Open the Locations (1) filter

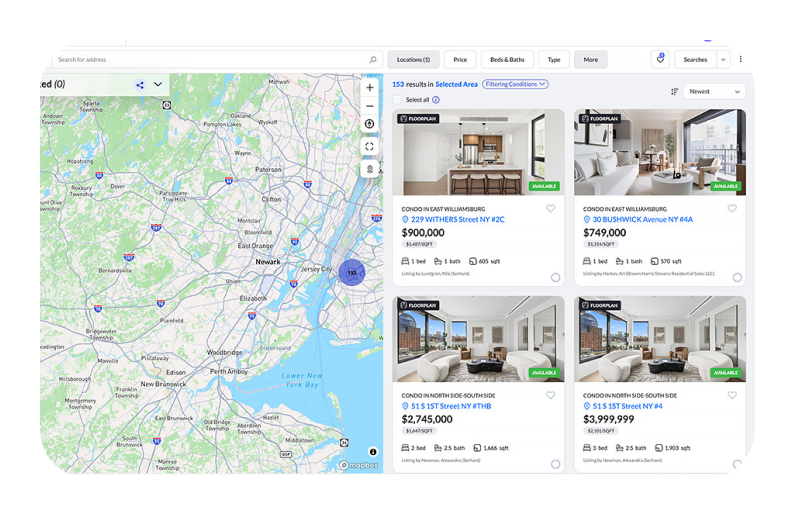[x=413, y=59]
